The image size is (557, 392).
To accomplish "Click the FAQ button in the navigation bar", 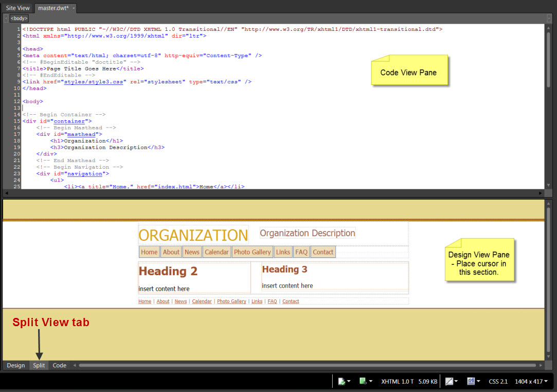I will point(301,252).
